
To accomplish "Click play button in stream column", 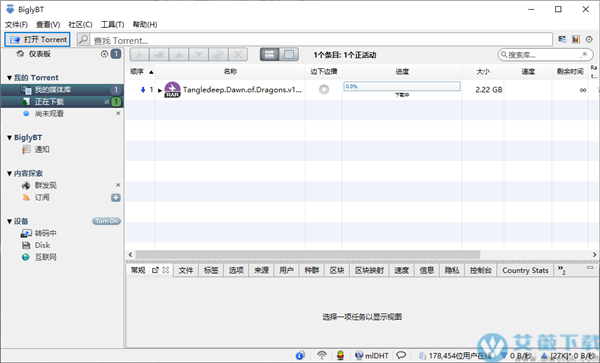I will coord(324,90).
